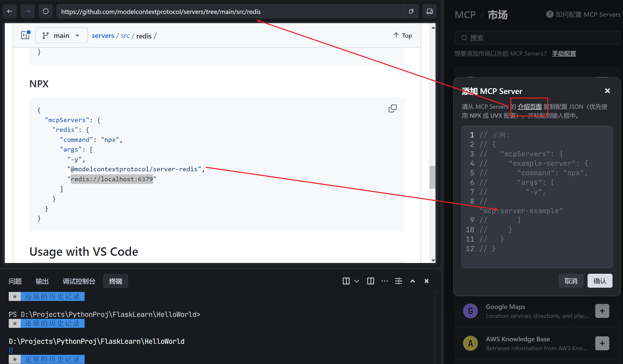This screenshot has height=364, width=623.
Task: Switch to the 问题 tab
Action: [x=15, y=281]
